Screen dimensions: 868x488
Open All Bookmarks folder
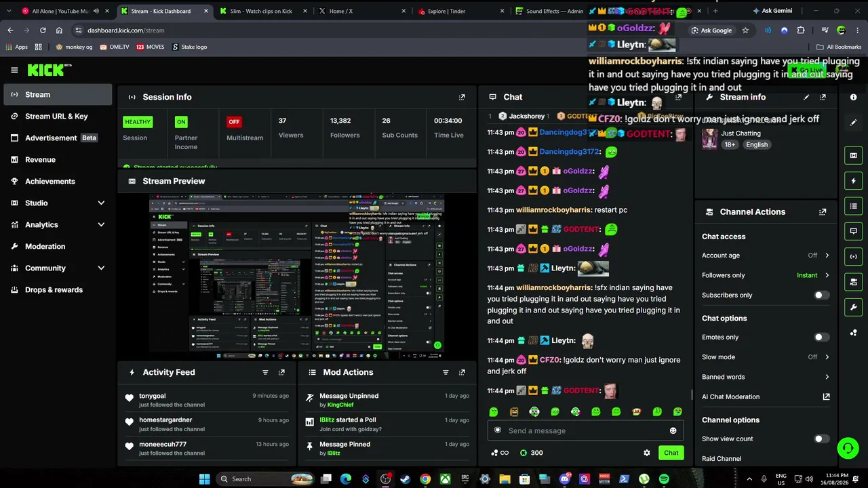click(839, 47)
